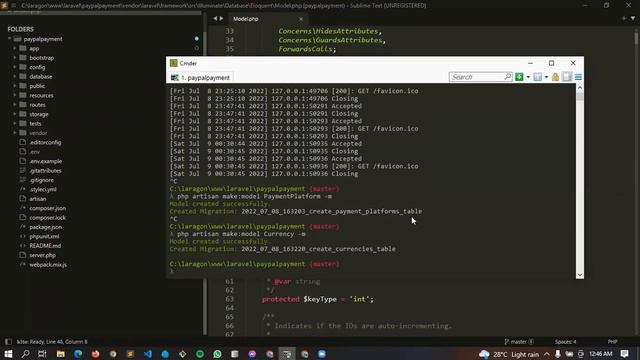
Task: Open package.json in sidebar
Action: click(x=45, y=227)
